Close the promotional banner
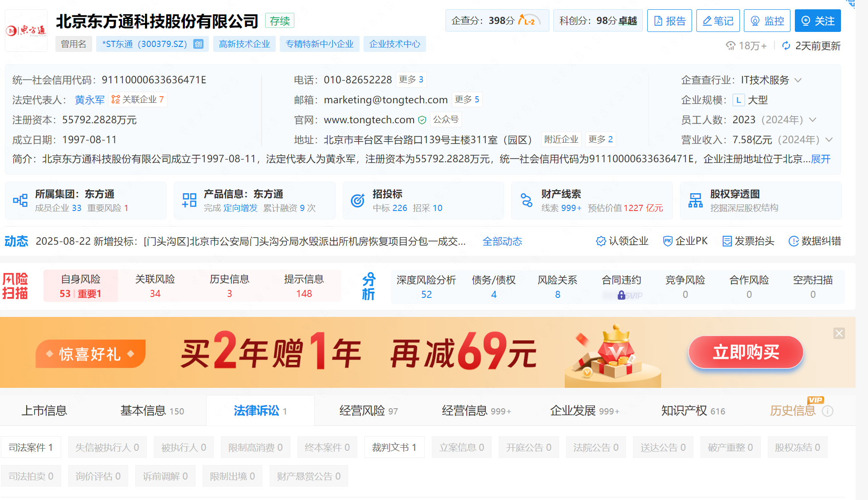868x500 pixels. point(839,333)
